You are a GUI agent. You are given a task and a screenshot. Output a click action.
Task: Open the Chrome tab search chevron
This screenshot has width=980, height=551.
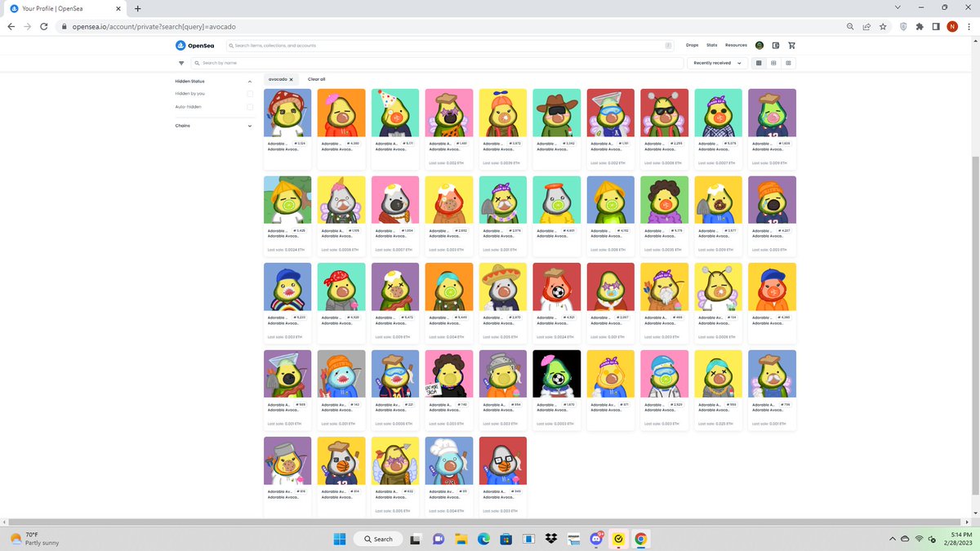click(x=898, y=7)
